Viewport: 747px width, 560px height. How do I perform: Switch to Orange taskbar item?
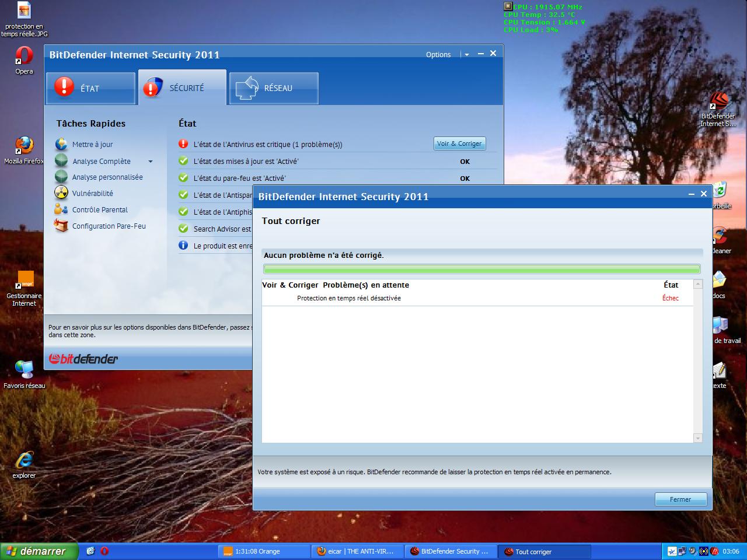[x=264, y=551]
